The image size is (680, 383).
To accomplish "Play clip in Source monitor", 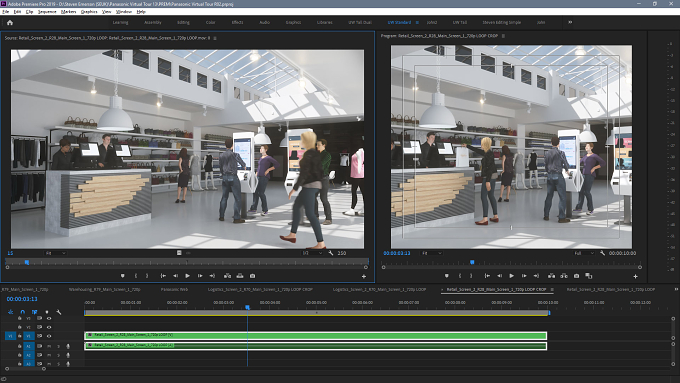I will coord(187,276).
